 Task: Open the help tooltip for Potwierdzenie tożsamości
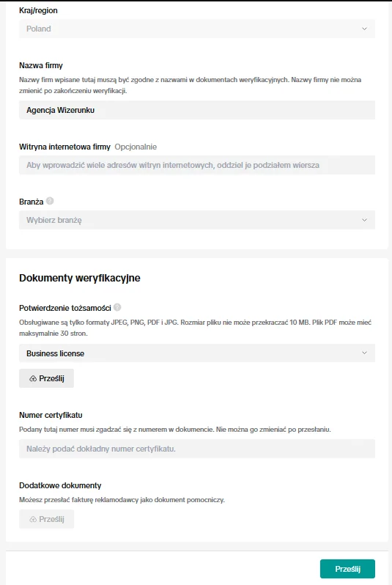117,307
